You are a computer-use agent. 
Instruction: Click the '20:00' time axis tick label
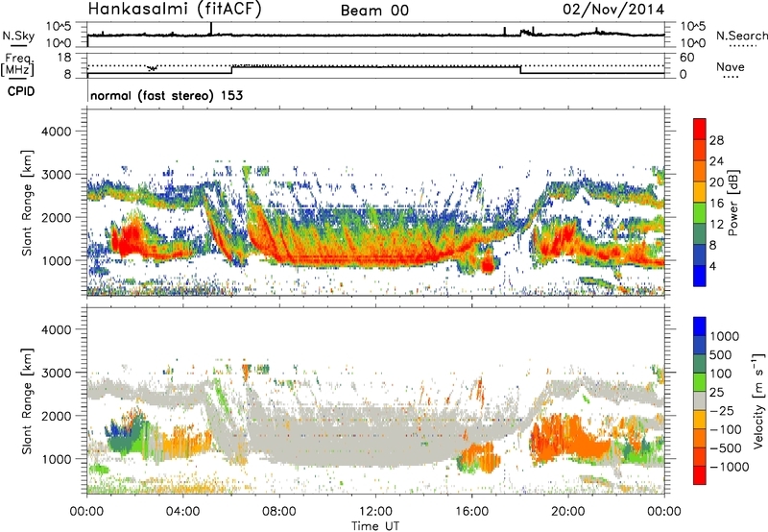[568, 512]
